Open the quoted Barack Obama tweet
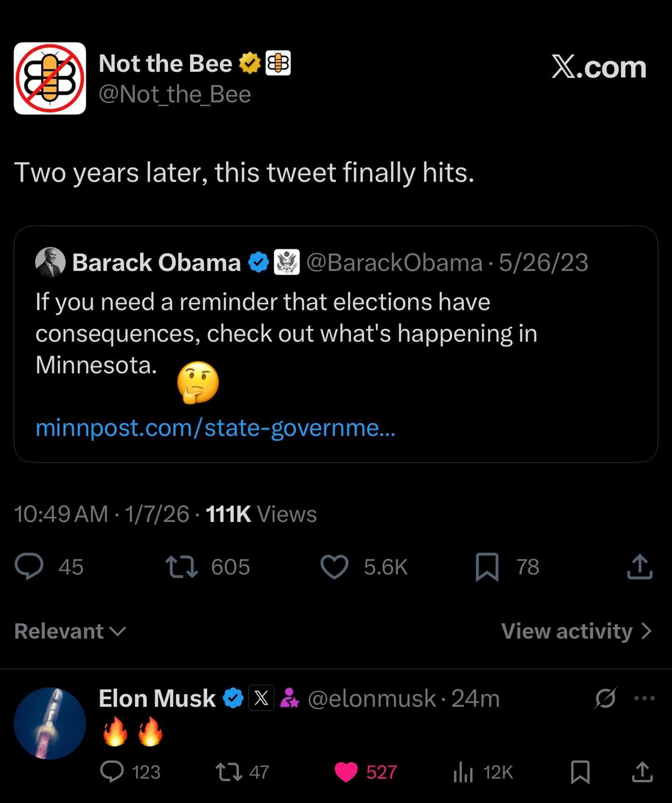This screenshot has height=803, width=672. pos(336,327)
